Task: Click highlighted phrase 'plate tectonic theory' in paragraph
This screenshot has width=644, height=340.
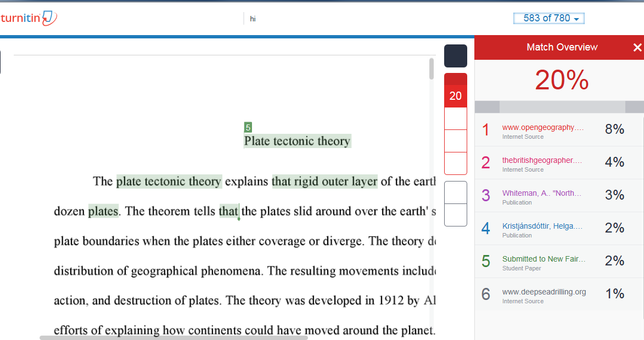Action: point(169,182)
